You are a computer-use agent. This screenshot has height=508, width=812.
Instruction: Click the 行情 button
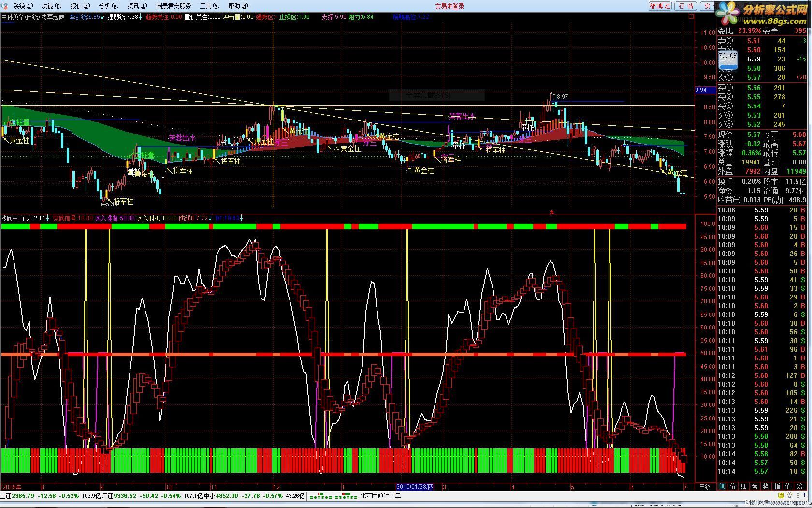point(686,6)
